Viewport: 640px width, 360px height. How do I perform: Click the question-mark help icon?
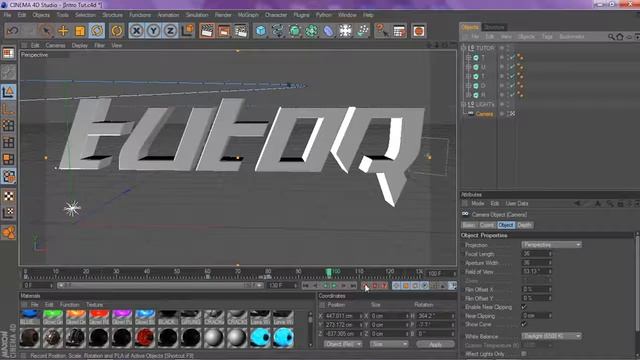click(382, 31)
